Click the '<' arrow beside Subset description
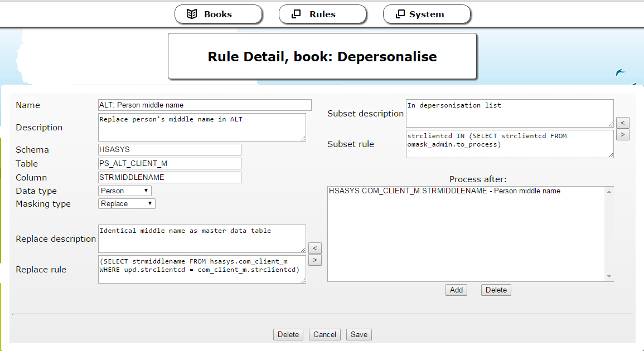Viewport: 644px width, 351px height. [622, 123]
